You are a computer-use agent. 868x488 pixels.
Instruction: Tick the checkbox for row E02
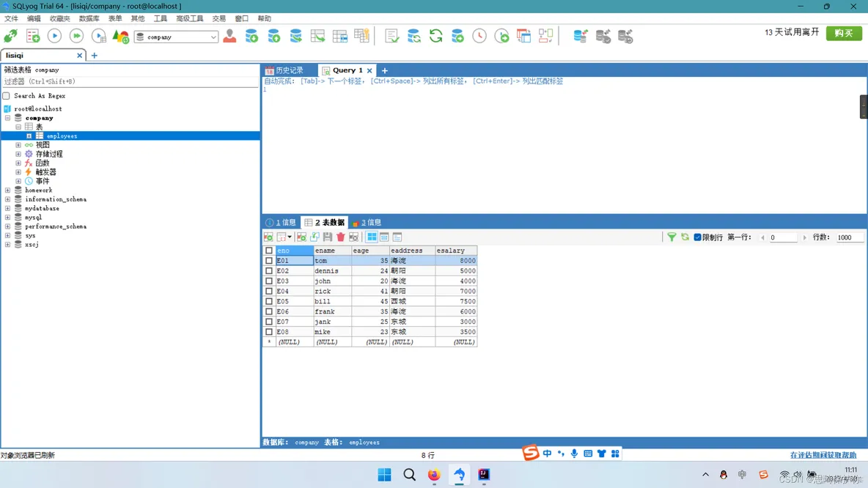[x=269, y=271]
